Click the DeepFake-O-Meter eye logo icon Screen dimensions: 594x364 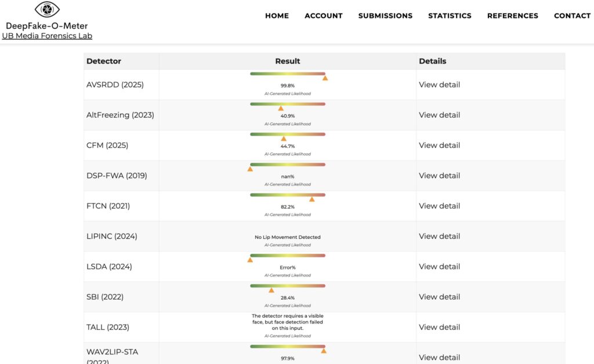point(47,9)
